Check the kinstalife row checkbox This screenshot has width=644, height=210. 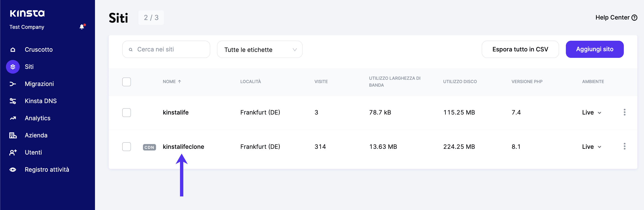tap(127, 113)
